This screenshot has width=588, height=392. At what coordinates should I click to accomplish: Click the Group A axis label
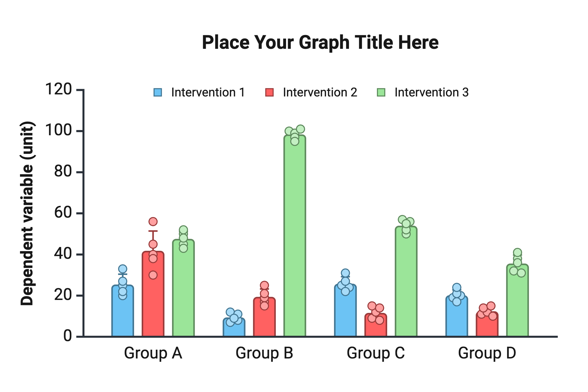153,353
